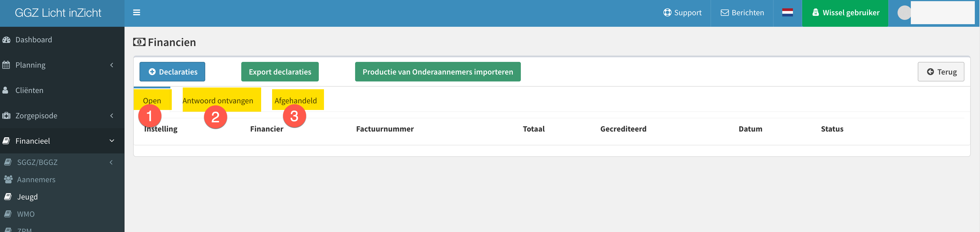Screen dimensions: 980x232
Task: Expand the SGGZ/BGGZ submenu chevron
Action: point(111,162)
